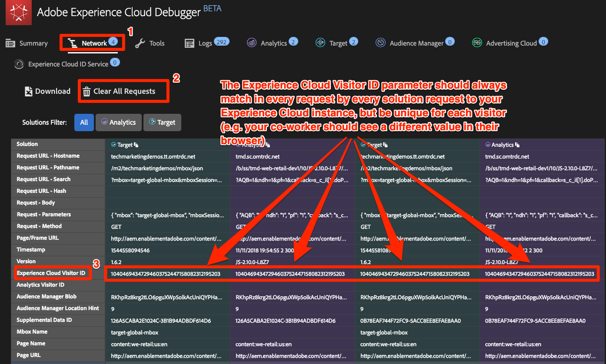
Task: Select the "Page/Frame URL" row label
Action: point(37,238)
